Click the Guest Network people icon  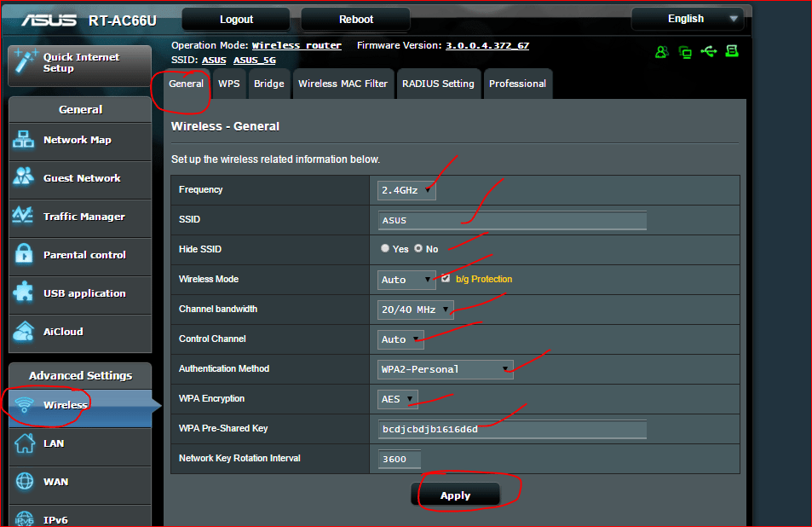(23, 177)
